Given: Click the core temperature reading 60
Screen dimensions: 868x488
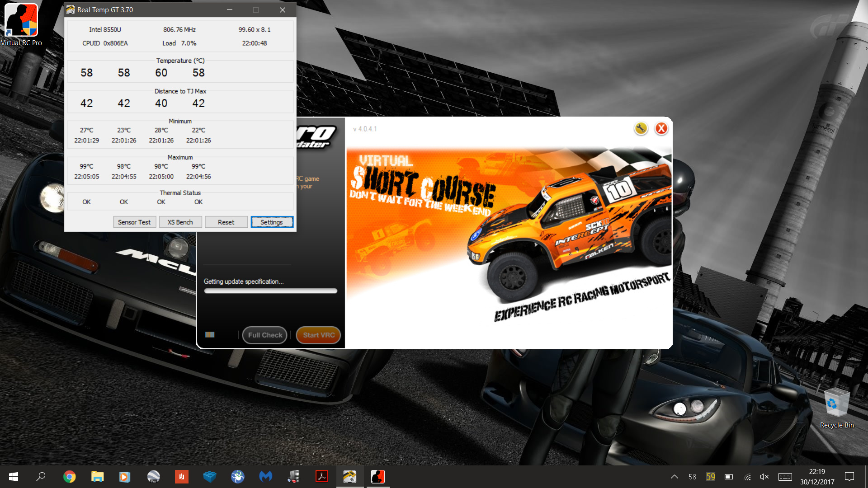Looking at the screenshot, I should coord(161,73).
